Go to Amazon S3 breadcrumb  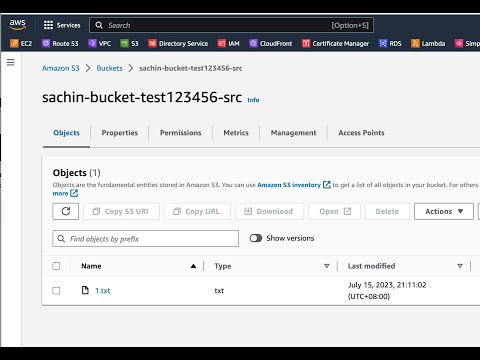tap(61, 68)
